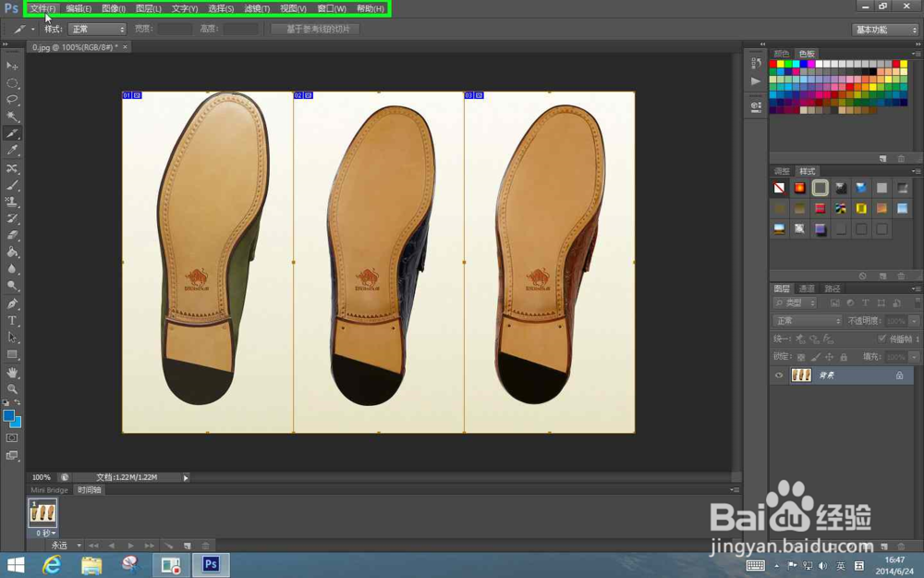Select the Eyedropper tool

coord(12,150)
